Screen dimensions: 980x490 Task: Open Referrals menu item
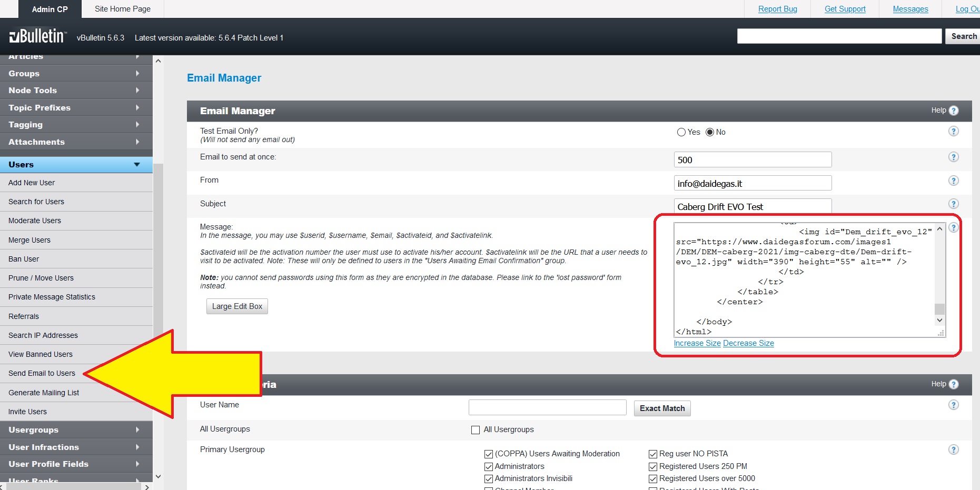point(76,316)
